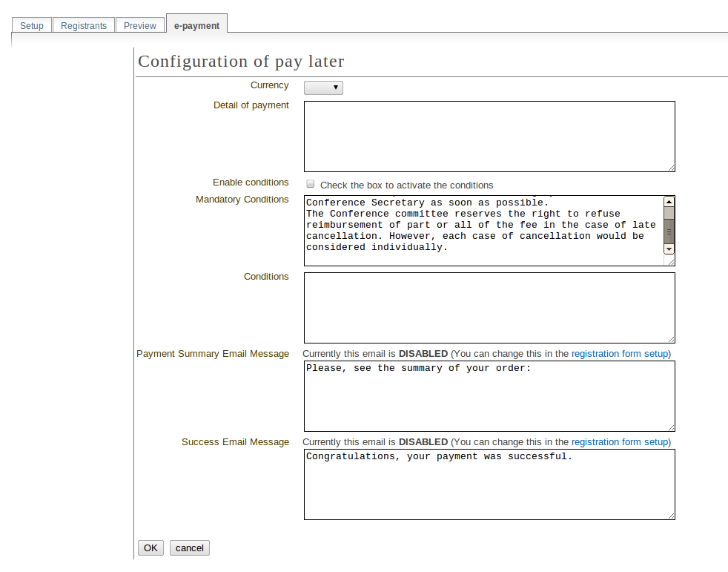The image size is (728, 572).
Task: Click the Mandatory Conditions scrollbar thumb
Action: (x=669, y=231)
